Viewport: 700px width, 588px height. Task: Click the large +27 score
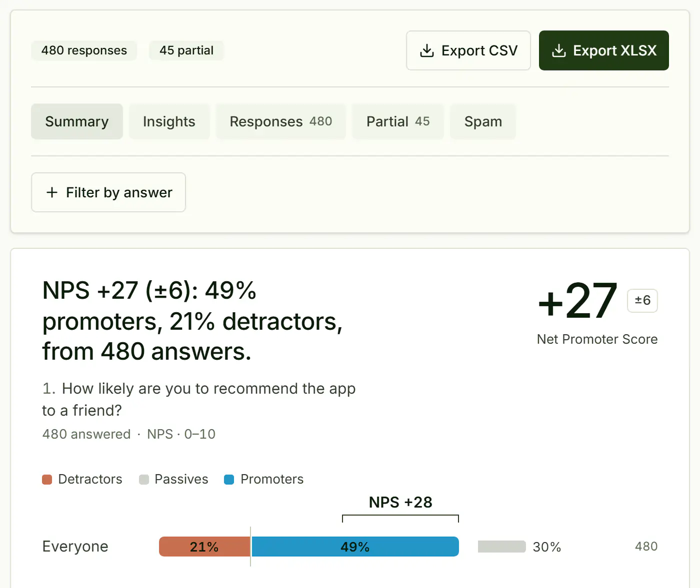[577, 301]
